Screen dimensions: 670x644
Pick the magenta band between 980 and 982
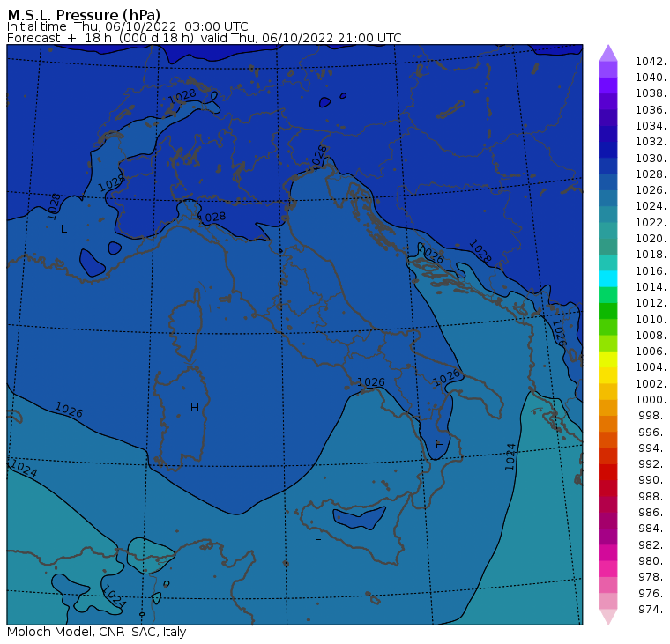(608, 552)
